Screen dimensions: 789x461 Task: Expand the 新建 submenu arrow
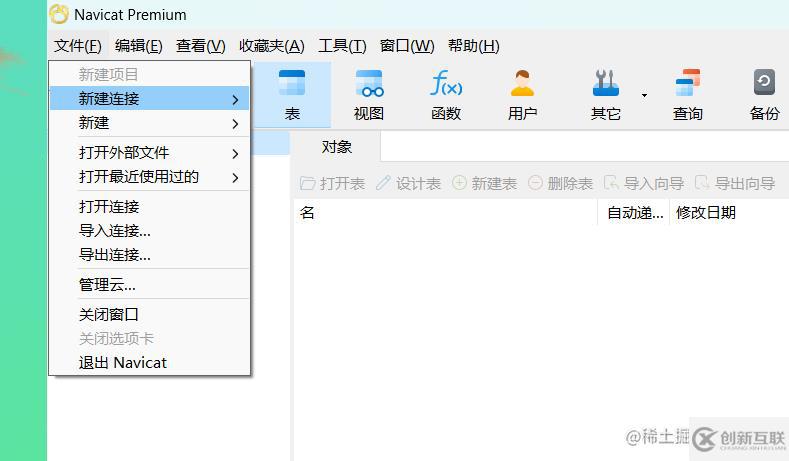pyautogui.click(x=235, y=124)
